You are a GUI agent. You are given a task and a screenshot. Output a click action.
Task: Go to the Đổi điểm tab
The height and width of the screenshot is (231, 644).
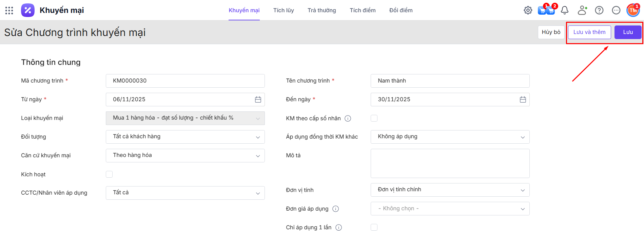[401, 11]
